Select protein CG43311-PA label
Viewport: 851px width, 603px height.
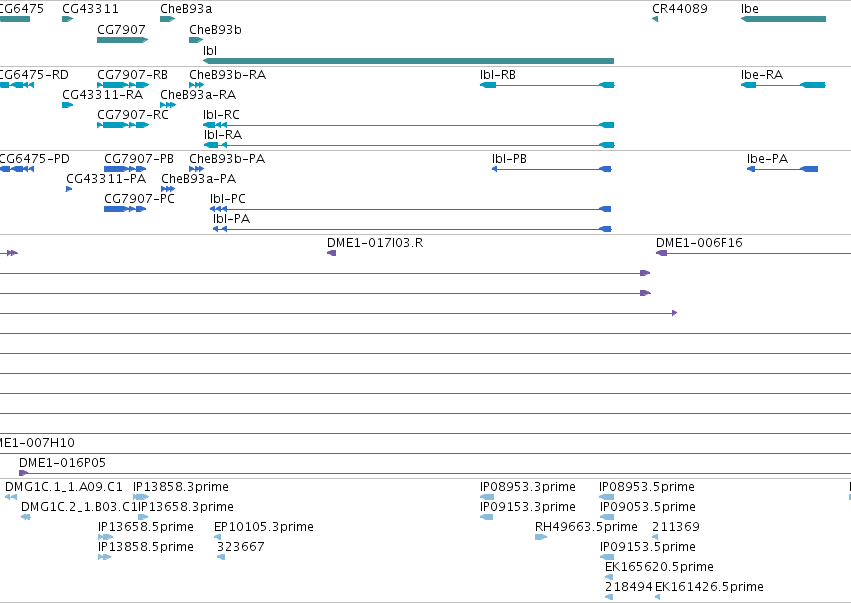[106, 179]
